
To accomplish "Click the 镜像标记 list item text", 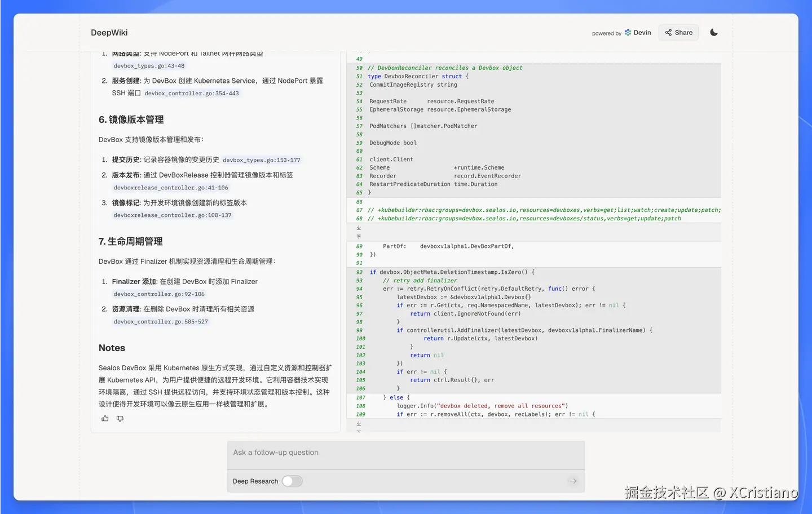I will point(179,203).
